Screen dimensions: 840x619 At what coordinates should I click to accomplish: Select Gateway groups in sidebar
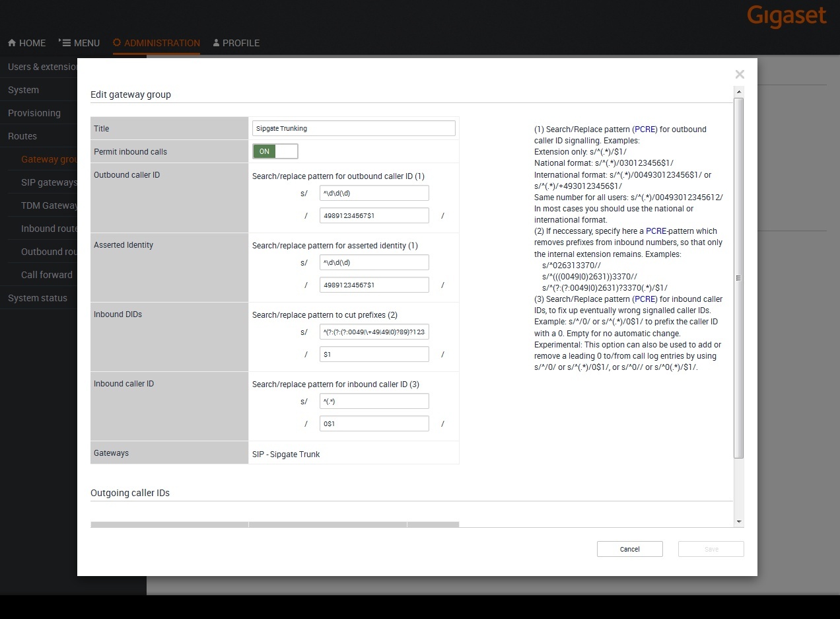click(49, 159)
